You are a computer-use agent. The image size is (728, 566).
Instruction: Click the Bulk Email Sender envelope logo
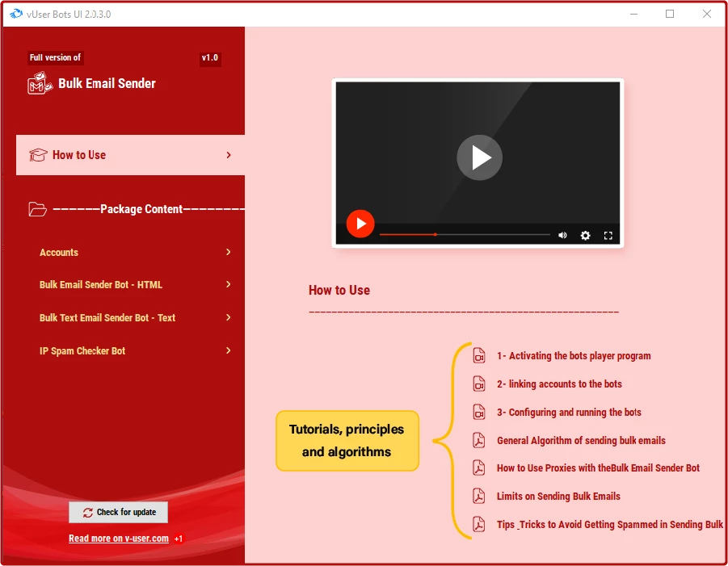coord(40,83)
